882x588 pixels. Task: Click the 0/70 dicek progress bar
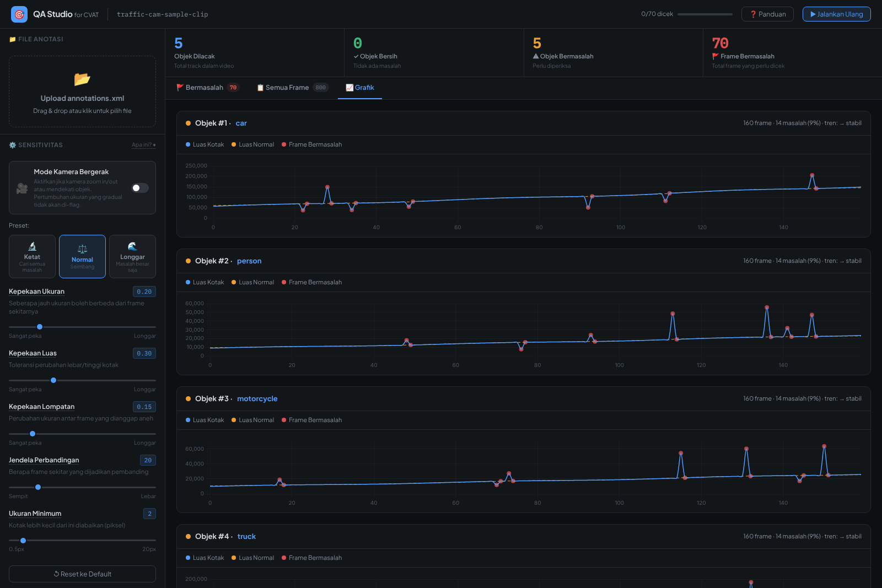pos(705,14)
